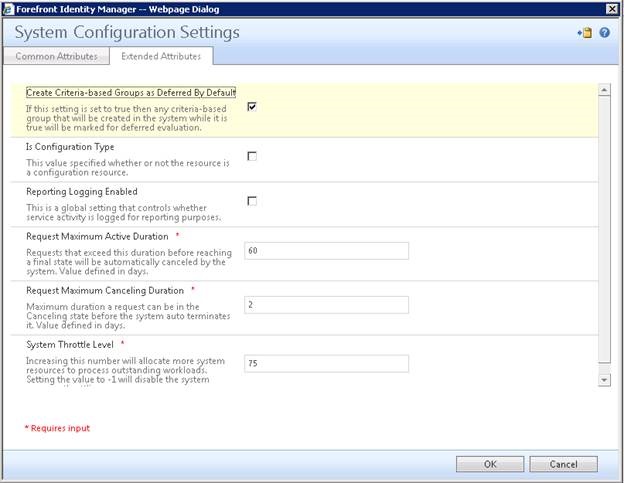624x483 pixels.
Task: Click the Internet Explorer icon in title bar
Action: [x=8, y=9]
